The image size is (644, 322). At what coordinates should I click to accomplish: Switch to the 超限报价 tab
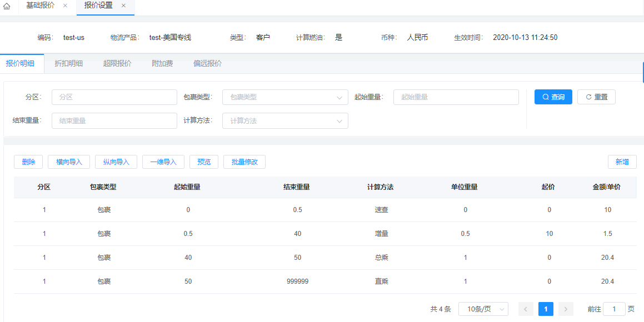[x=117, y=63]
